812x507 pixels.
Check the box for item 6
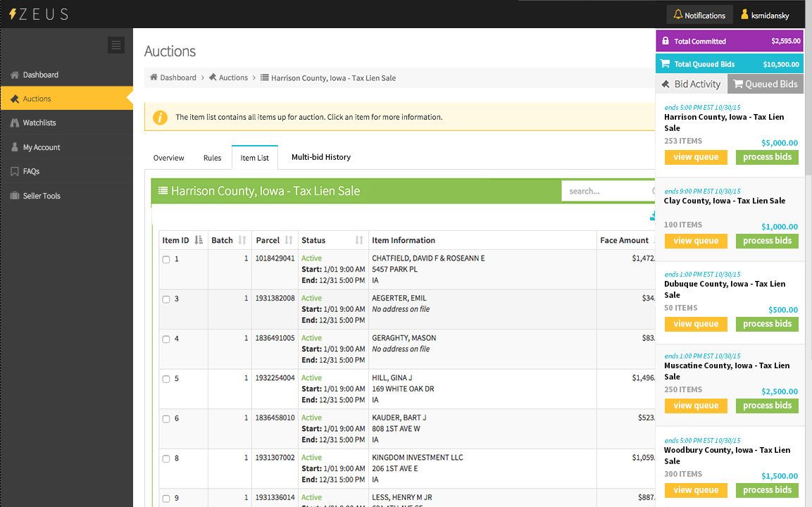click(x=166, y=419)
